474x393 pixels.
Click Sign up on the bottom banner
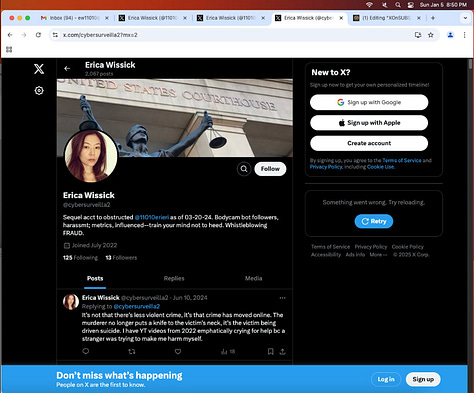point(423,379)
